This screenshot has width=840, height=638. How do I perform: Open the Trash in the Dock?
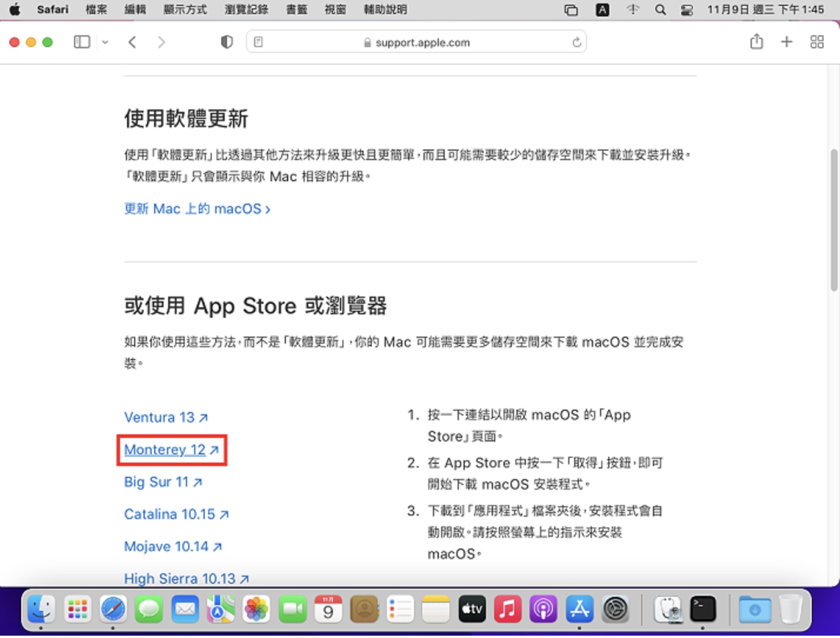[791, 609]
